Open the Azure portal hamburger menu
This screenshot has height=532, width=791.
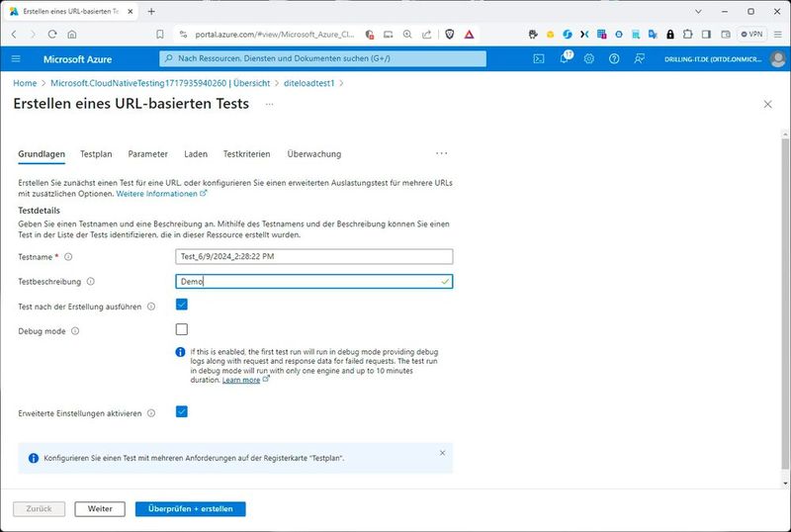pyautogui.click(x=16, y=59)
